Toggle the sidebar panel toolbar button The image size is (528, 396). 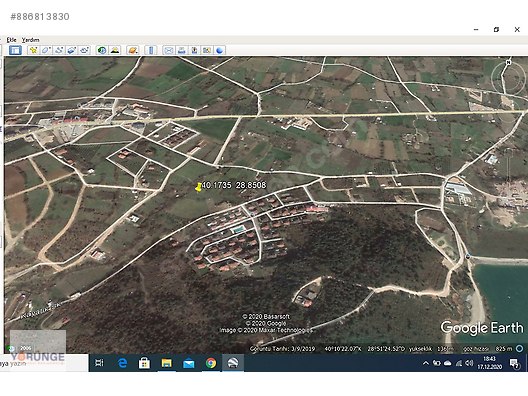(x=15, y=51)
